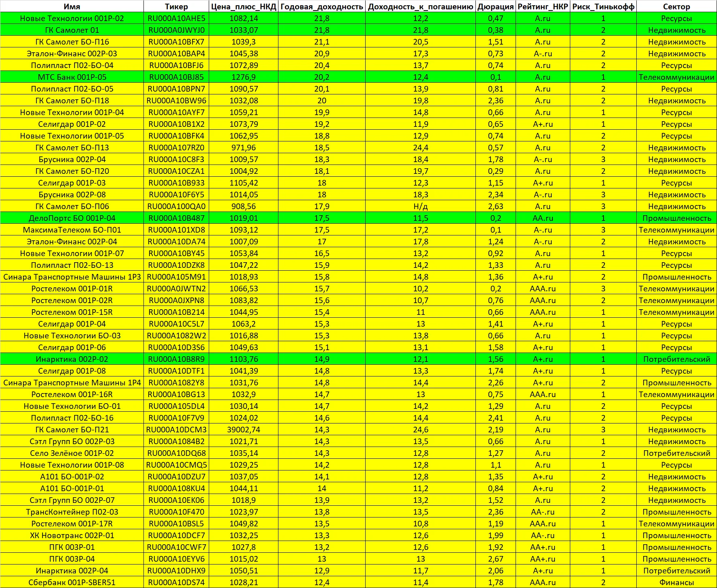Click ticker cell 'RU000A10CMQ5'
The image size is (717, 588).
(177, 465)
